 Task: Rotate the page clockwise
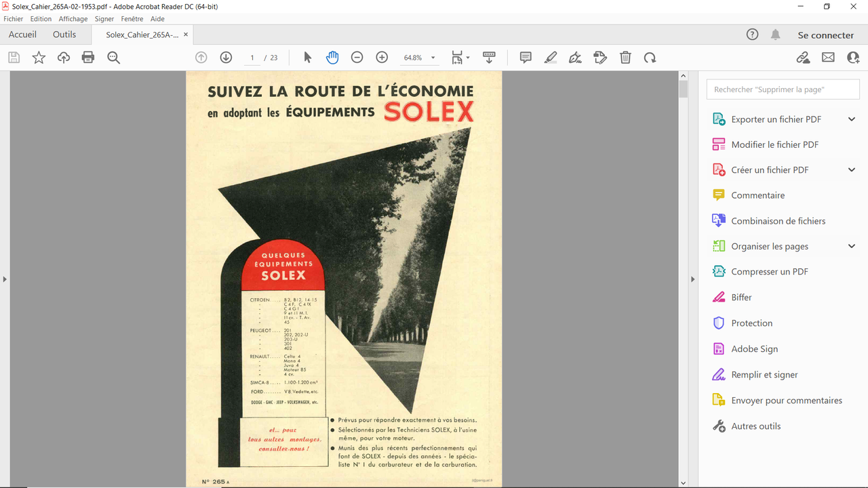(650, 58)
